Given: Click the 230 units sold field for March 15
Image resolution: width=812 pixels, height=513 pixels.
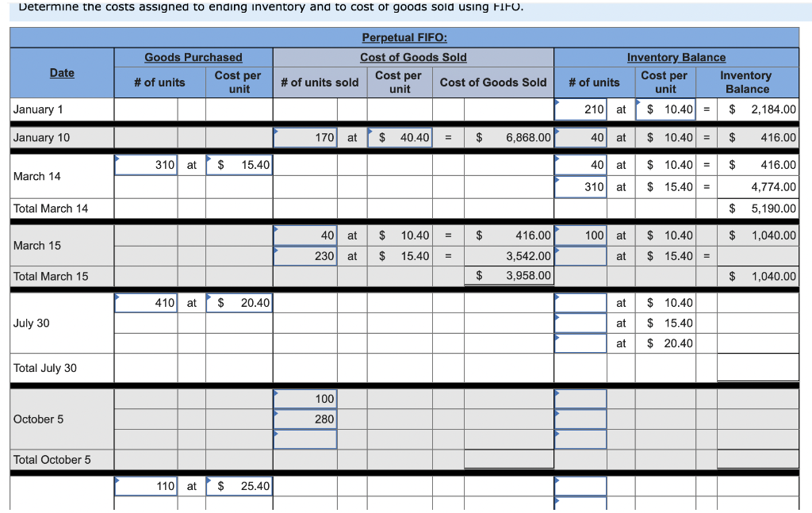Looking at the screenshot, I should tap(304, 256).
